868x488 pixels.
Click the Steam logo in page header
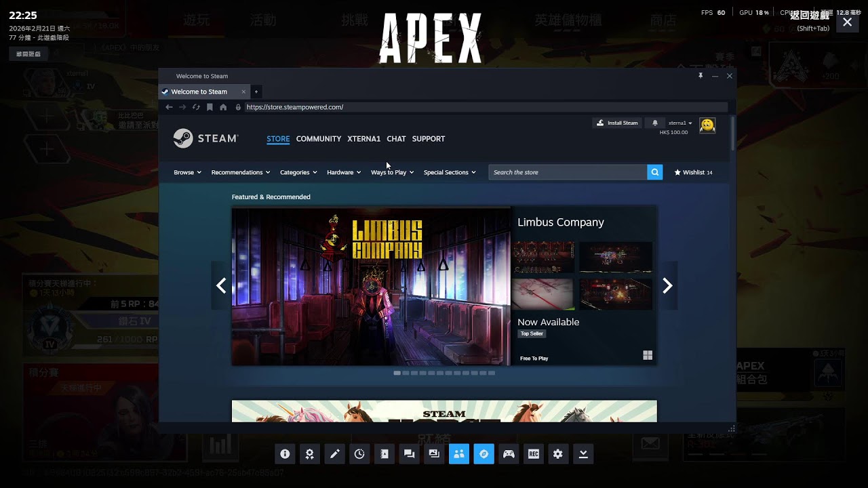[x=205, y=138]
